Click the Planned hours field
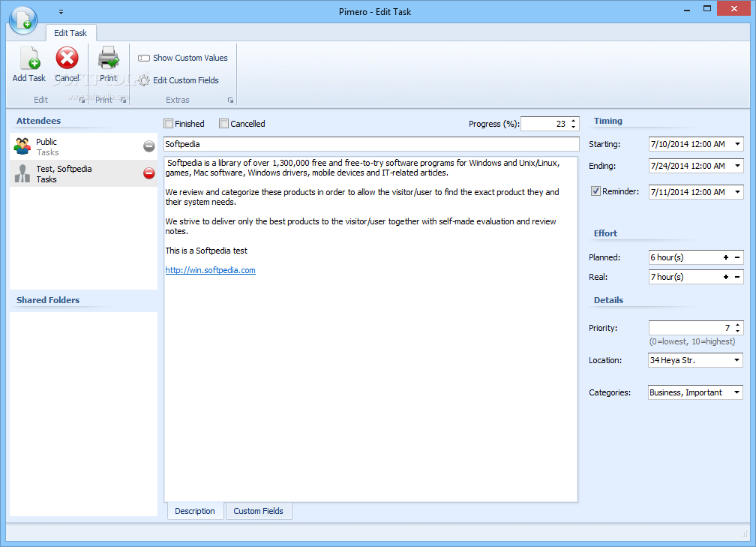The height and width of the screenshot is (547, 756). pos(685,257)
